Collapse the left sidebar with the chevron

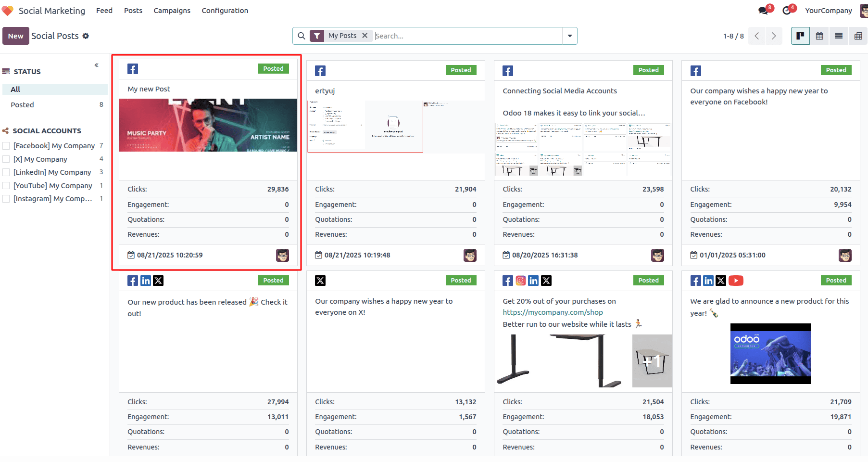point(96,64)
